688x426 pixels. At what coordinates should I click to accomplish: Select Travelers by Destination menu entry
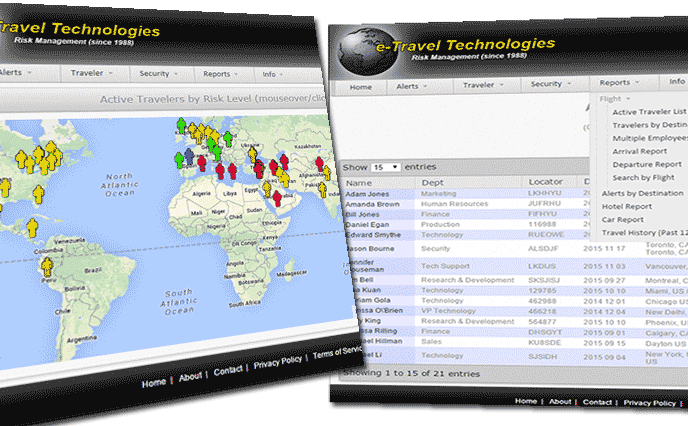point(650,125)
